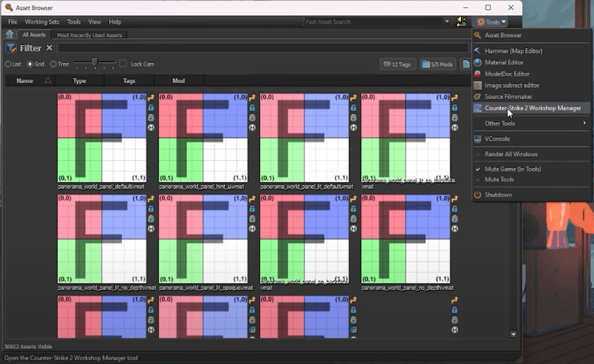Launch the Material Editor tool
The height and width of the screenshot is (364, 594).
click(x=504, y=63)
